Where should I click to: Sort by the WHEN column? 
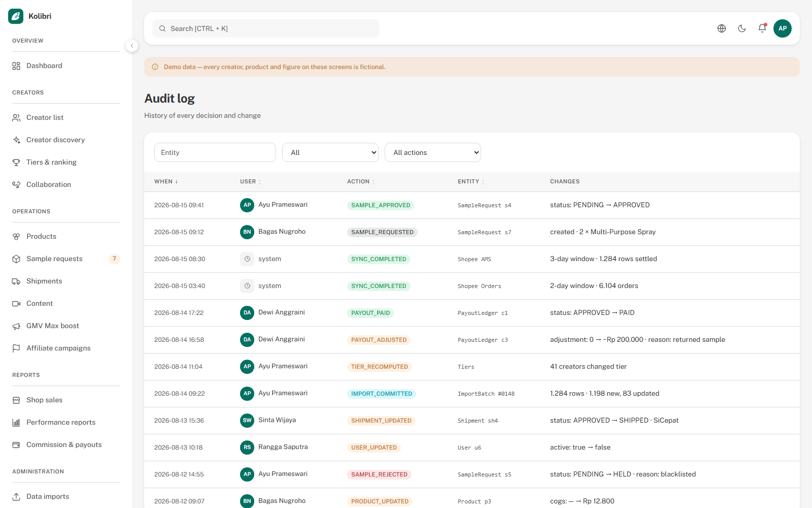click(x=166, y=181)
